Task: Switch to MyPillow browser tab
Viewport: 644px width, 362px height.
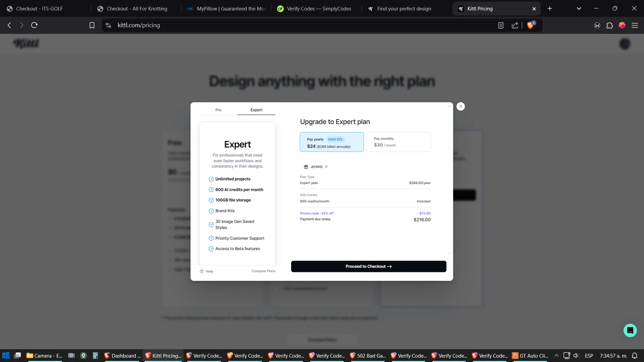Action: click(x=227, y=9)
